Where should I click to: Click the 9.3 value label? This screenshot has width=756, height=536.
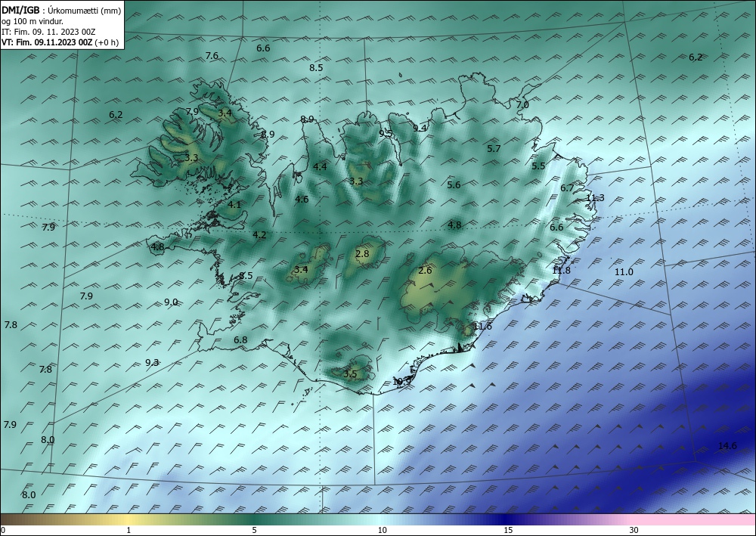coord(152,362)
